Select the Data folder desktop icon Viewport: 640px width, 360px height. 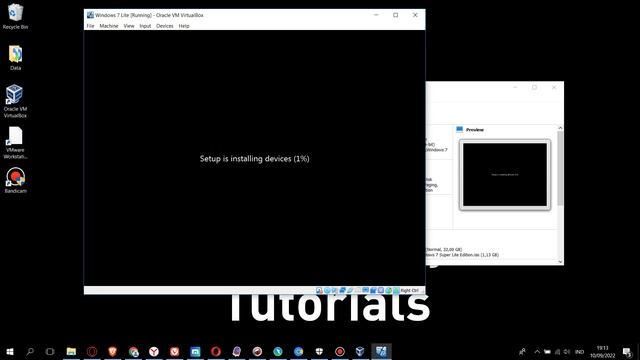[15, 58]
